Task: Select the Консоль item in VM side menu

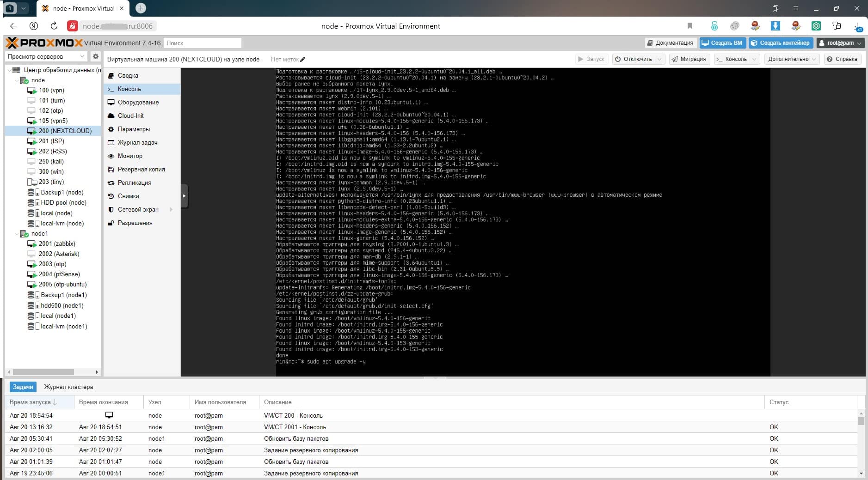Action: 142,89
